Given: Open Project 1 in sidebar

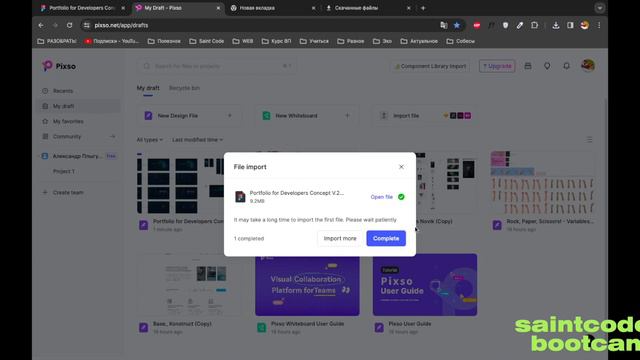Looking at the screenshot, I should click(x=64, y=171).
